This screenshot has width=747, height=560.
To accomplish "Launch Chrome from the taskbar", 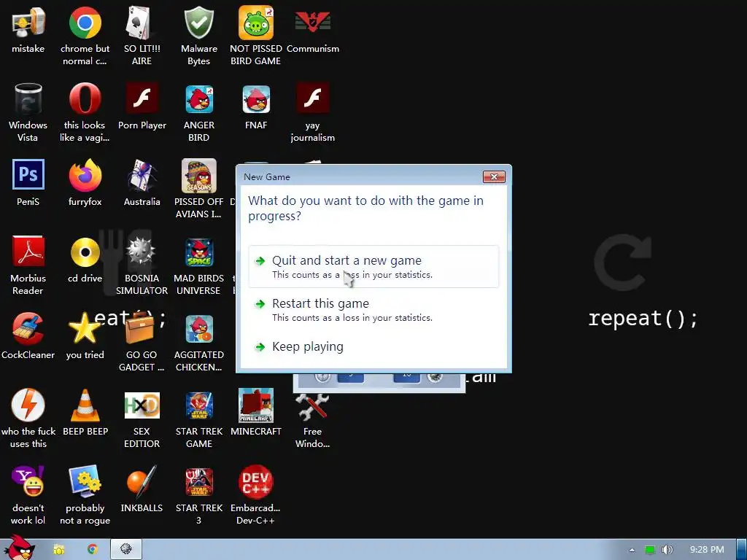I will coord(92,550).
